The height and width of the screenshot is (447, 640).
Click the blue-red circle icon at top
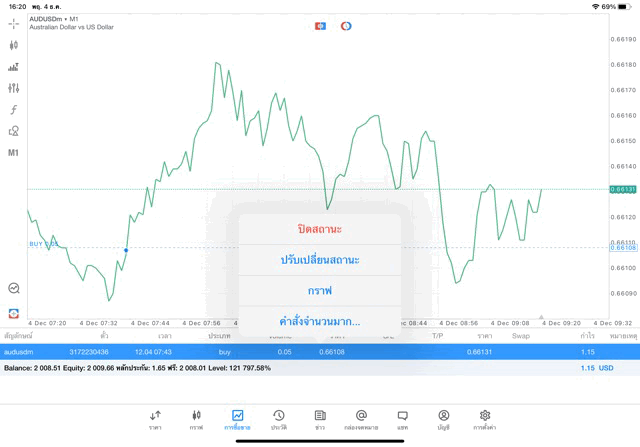click(346, 25)
